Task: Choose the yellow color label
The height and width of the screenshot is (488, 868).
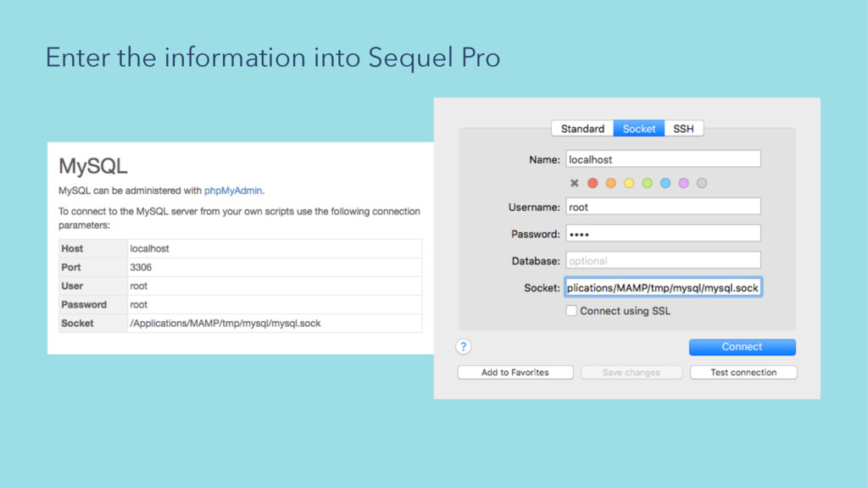Action: (629, 183)
